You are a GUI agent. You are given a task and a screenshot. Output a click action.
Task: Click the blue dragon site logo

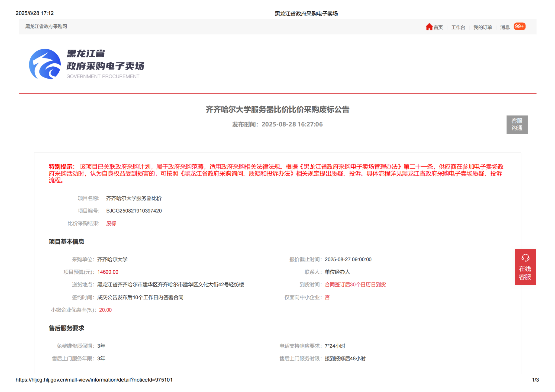point(45,64)
